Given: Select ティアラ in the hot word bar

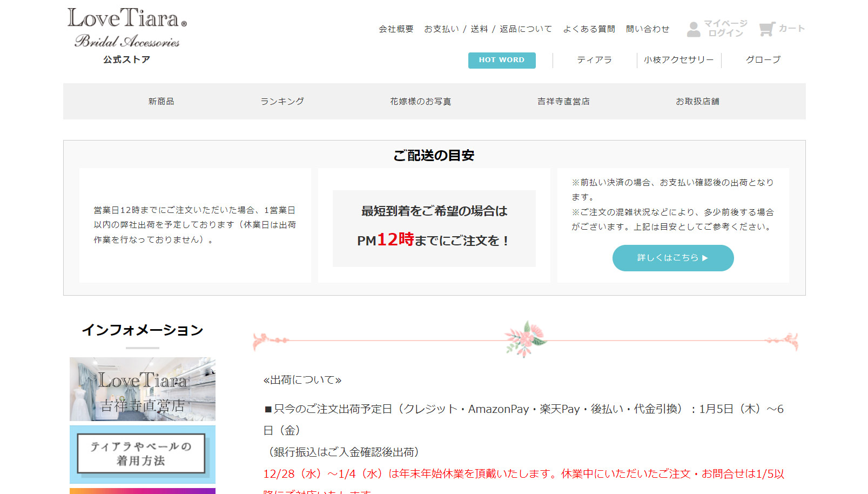Looking at the screenshot, I should click(x=595, y=60).
